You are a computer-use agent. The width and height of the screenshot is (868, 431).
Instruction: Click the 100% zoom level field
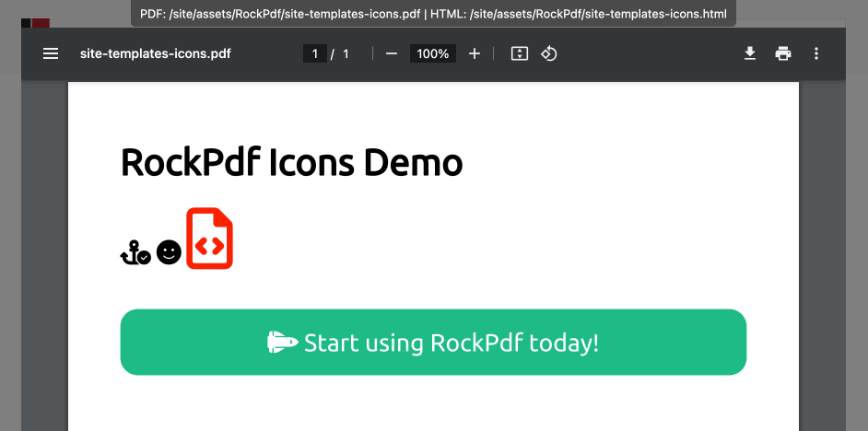tap(433, 53)
